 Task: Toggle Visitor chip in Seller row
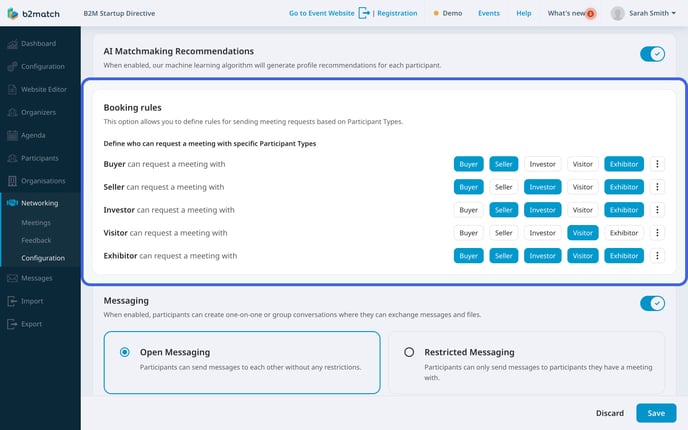(582, 187)
